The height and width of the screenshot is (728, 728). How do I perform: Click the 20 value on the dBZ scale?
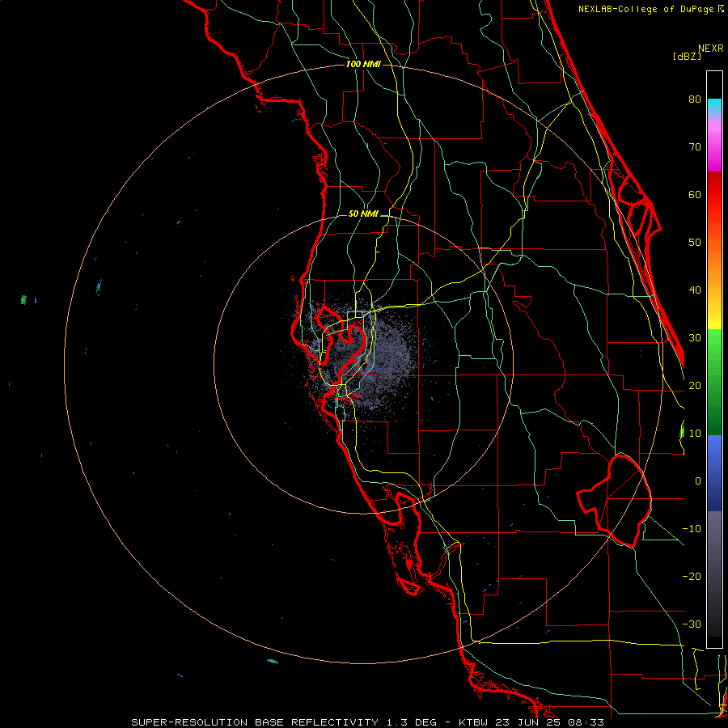695,386
